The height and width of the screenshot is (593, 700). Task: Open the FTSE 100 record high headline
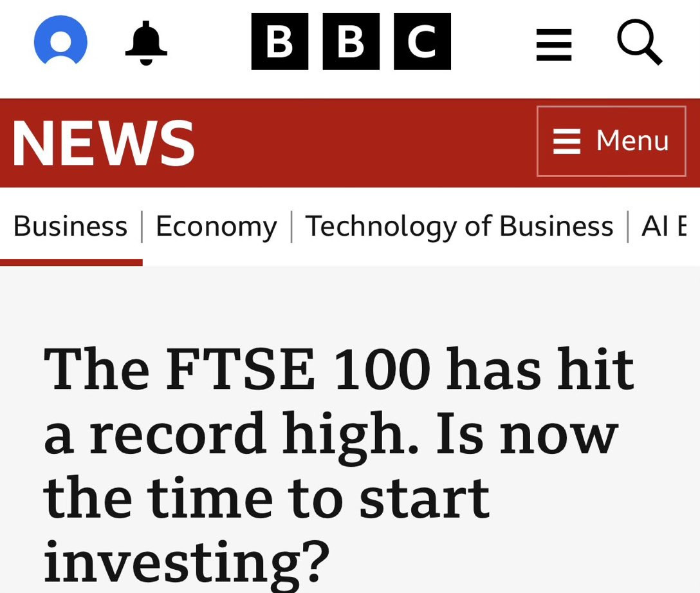338,465
